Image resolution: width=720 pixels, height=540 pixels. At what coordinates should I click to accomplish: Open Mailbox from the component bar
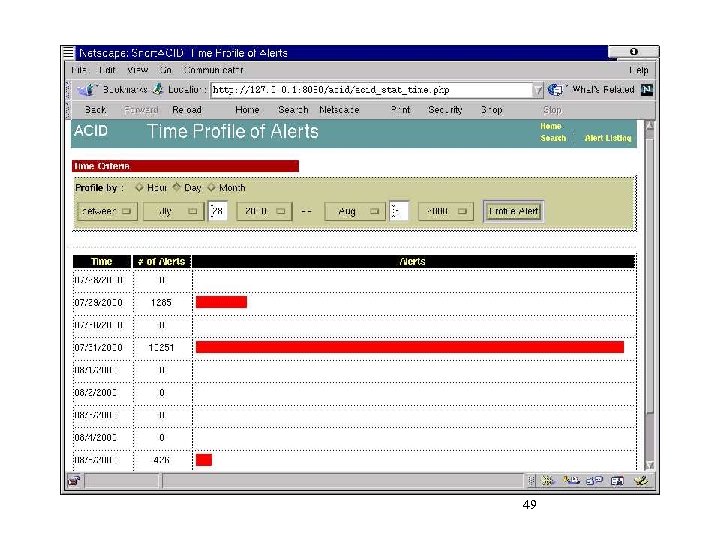click(x=571, y=481)
